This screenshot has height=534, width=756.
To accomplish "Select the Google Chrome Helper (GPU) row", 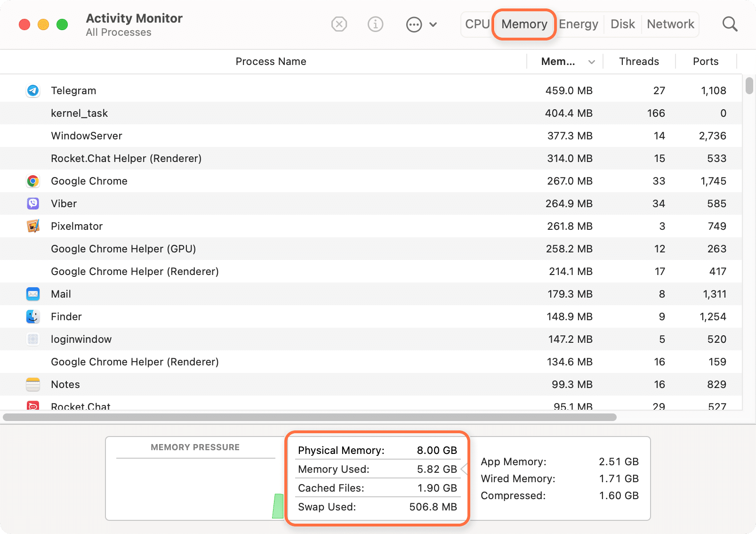I will coord(371,249).
